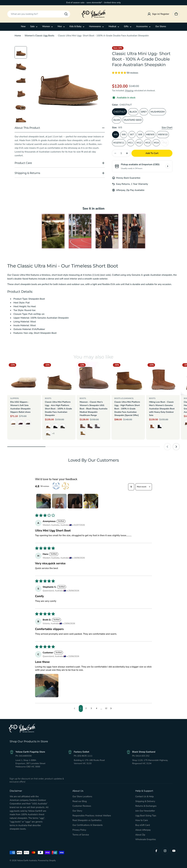Open the Sale menu
Viewport: 187px width, 868px height.
click(34, 26)
